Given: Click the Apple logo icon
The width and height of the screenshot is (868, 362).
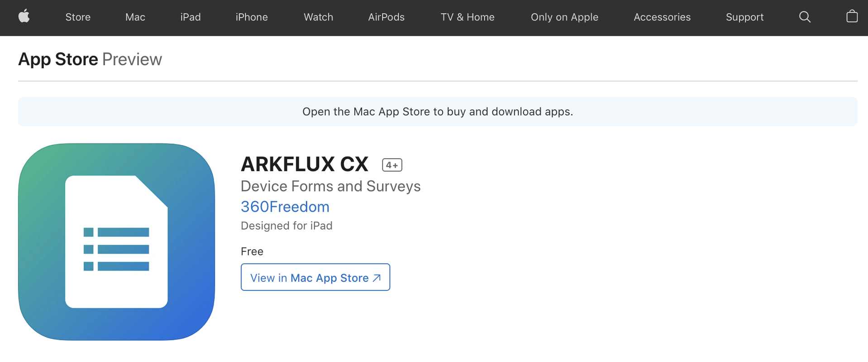Looking at the screenshot, I should (24, 17).
